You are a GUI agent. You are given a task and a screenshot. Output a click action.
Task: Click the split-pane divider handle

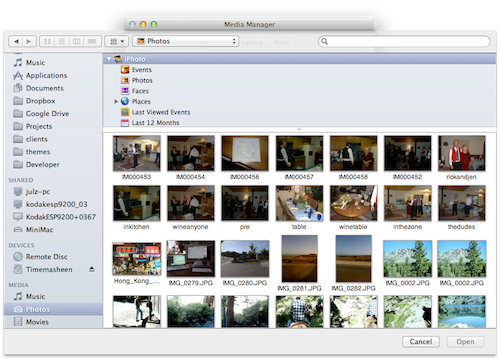tap(299, 129)
